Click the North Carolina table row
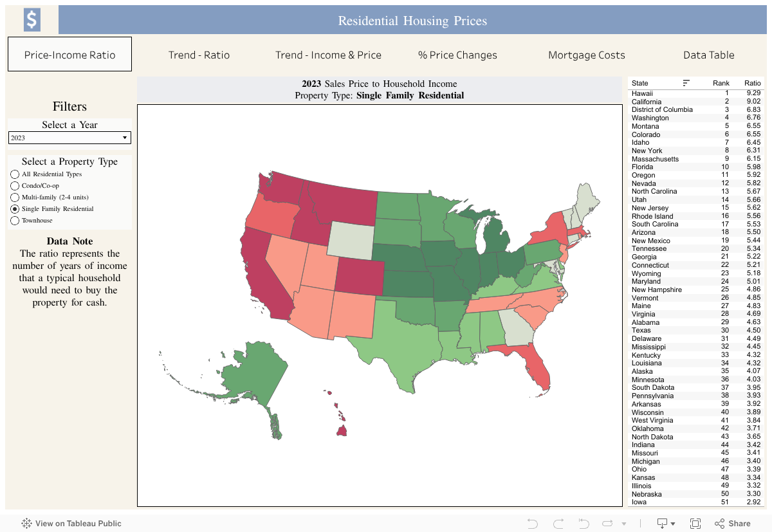Screen dimensions: 772x532 [x=697, y=191]
